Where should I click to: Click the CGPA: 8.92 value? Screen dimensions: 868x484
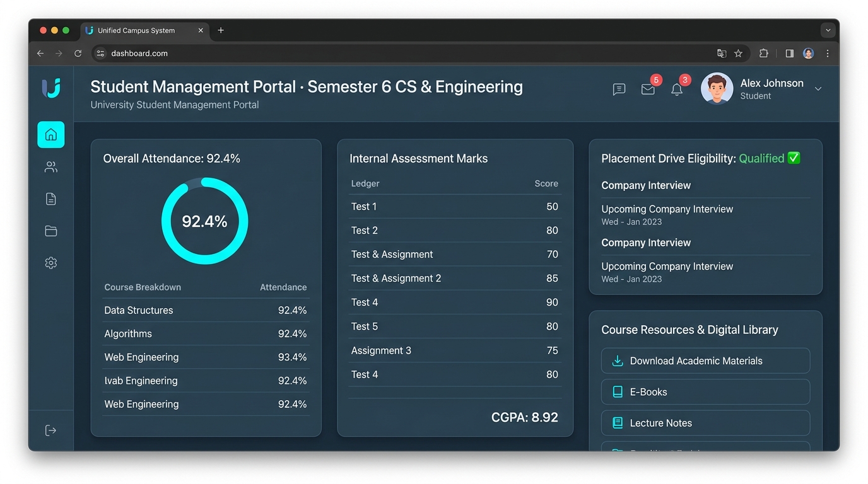(x=525, y=417)
